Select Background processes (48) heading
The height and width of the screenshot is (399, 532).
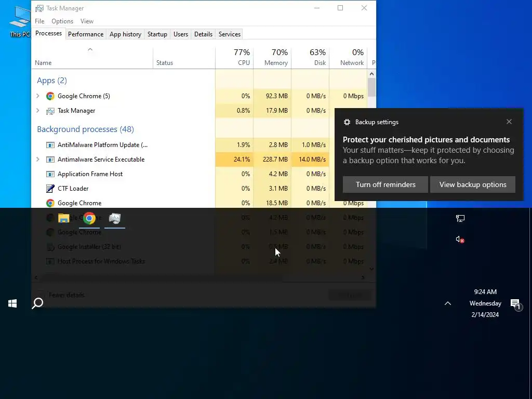point(85,129)
